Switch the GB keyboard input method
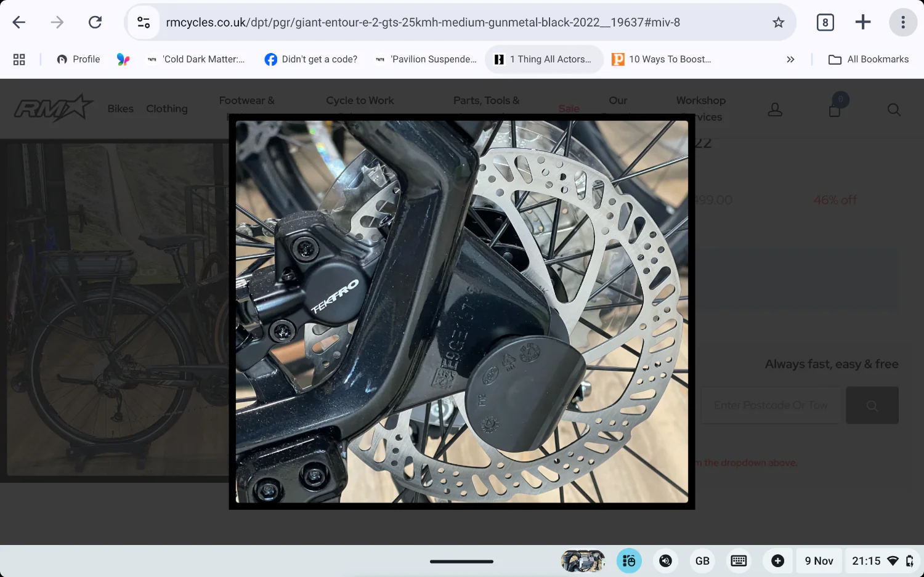Viewport: 924px width, 577px height. [702, 561]
